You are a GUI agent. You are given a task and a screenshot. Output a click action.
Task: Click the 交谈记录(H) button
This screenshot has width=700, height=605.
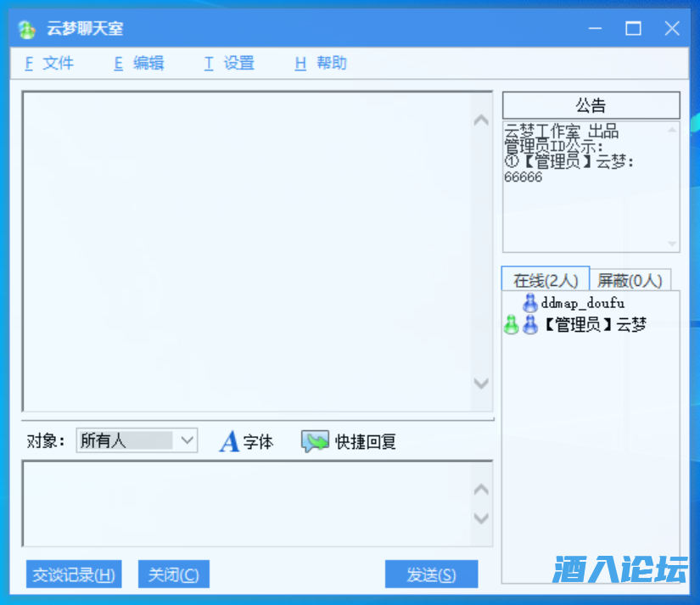[74, 574]
